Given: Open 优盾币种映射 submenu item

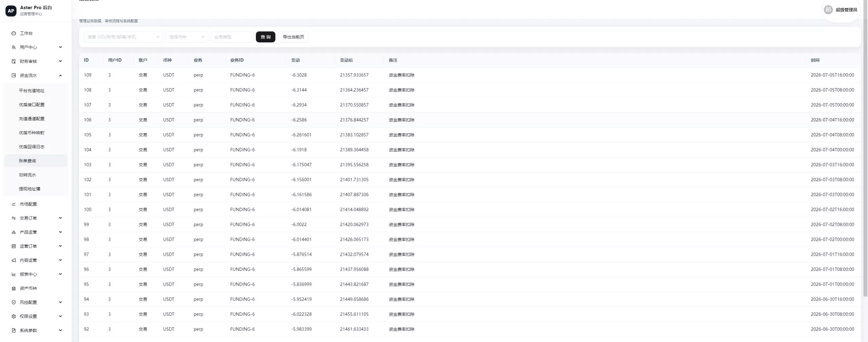Looking at the screenshot, I should [36, 133].
